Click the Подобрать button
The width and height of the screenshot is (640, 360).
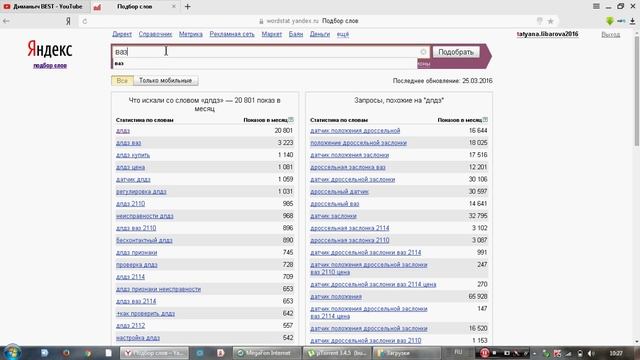click(456, 52)
